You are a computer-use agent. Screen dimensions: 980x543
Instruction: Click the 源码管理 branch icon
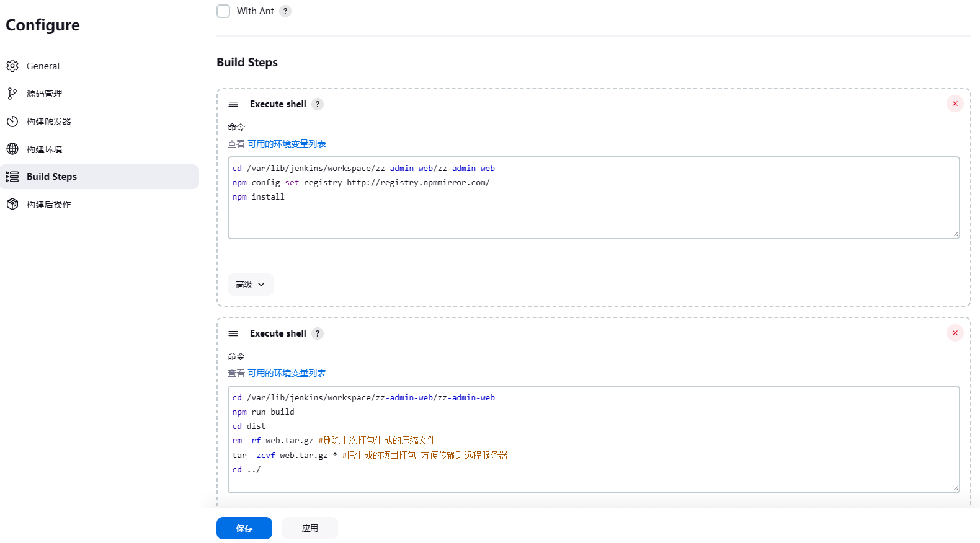(x=12, y=94)
